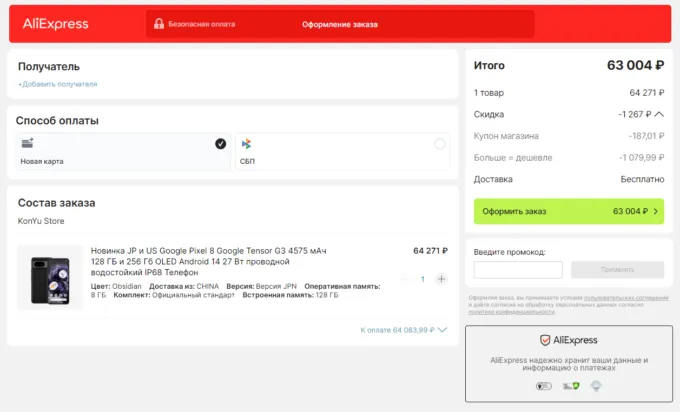Screen dimensions: 680x412
Task: Click the AliExpress shield security icon
Action: 545,340
